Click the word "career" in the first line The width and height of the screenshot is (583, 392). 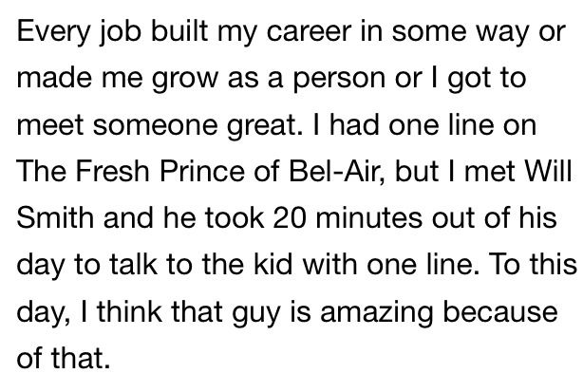[309, 31]
